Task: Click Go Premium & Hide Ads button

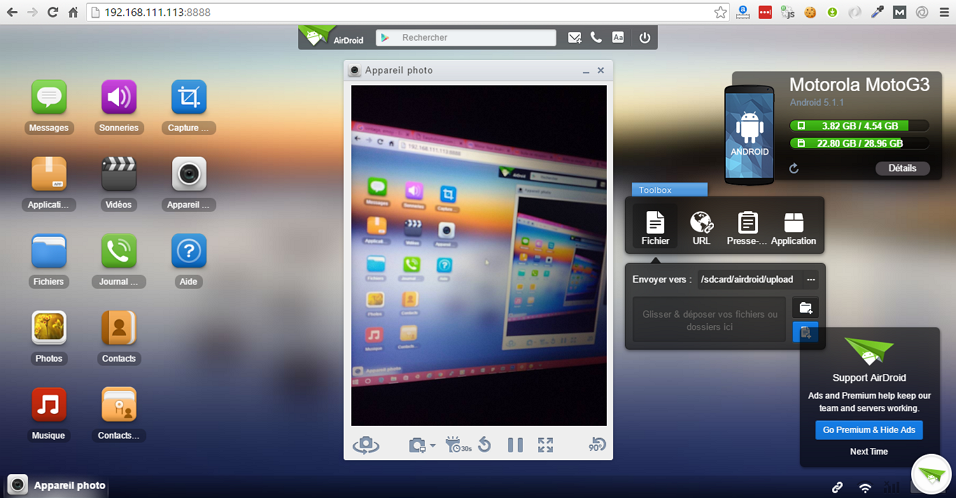Action: click(869, 430)
